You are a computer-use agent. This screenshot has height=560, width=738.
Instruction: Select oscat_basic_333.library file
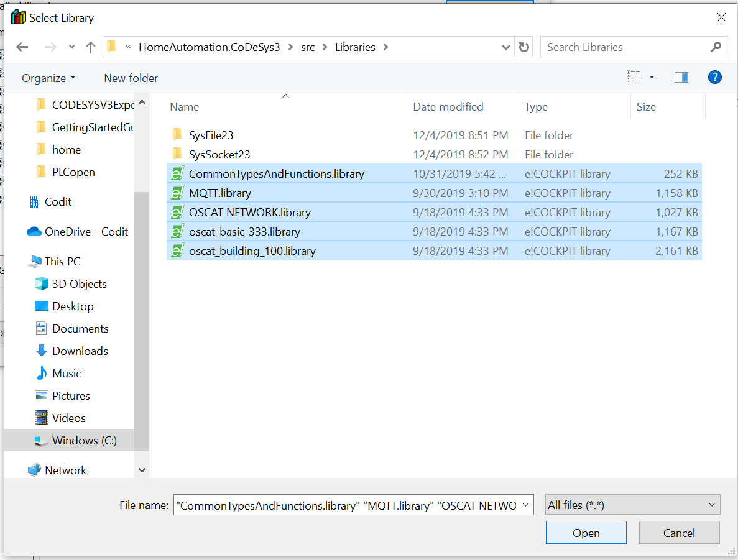pos(434,232)
